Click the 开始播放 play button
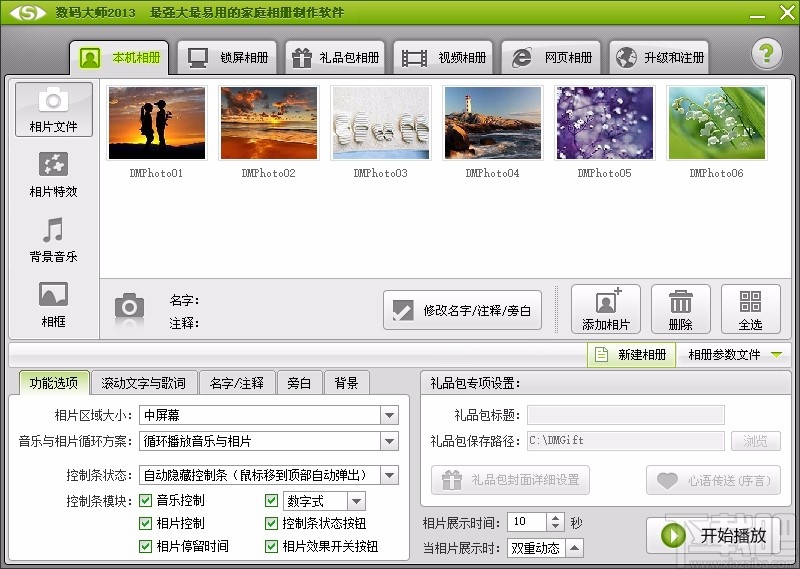The image size is (800, 569). click(x=713, y=535)
